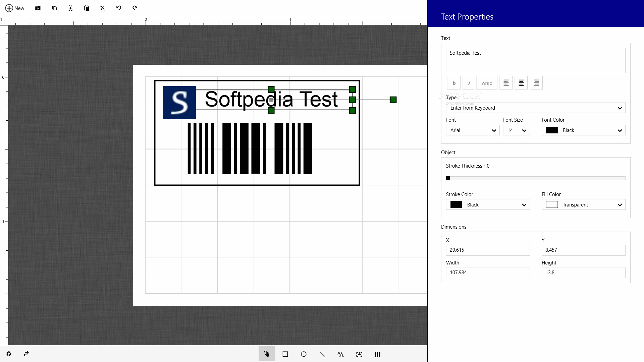The image size is (644, 362).
Task: Select the ellipse shape tool
Action: (x=304, y=354)
